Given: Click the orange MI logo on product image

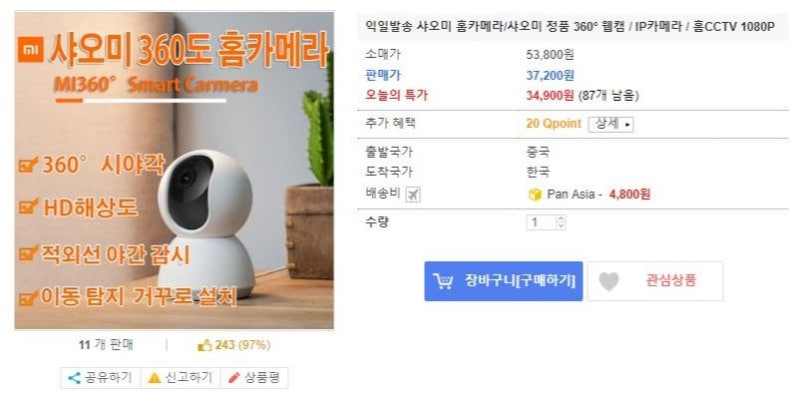Looking at the screenshot, I should click(31, 49).
